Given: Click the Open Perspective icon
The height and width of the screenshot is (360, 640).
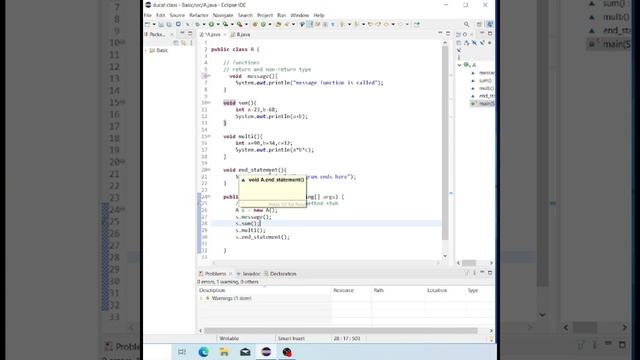Looking at the screenshot, I should [479, 24].
